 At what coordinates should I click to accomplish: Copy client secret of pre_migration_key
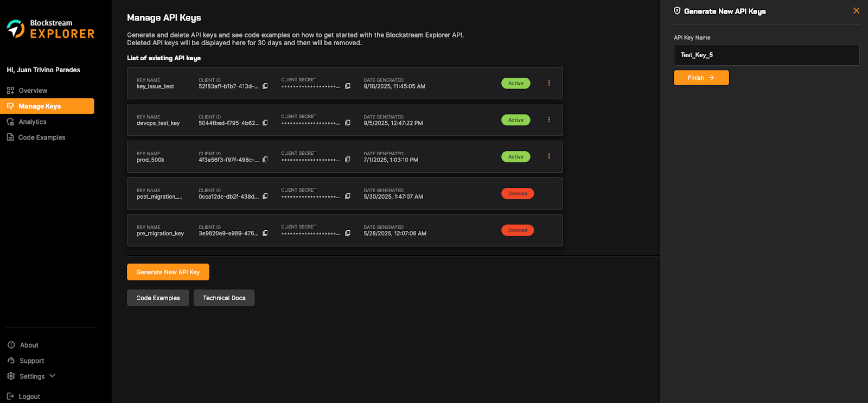click(x=348, y=233)
